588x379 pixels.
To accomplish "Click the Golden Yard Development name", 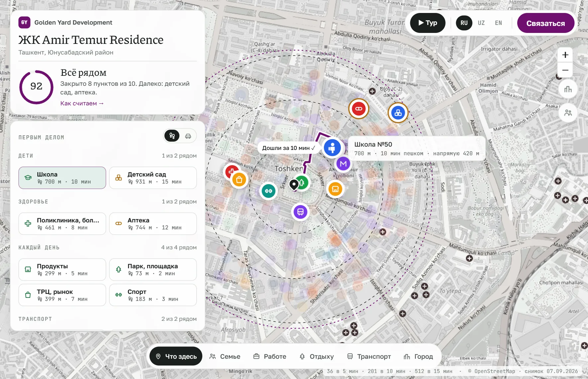I will click(73, 23).
